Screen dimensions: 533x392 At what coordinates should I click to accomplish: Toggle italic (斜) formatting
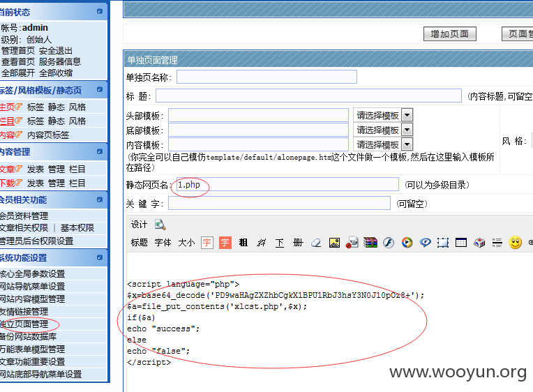click(x=261, y=243)
